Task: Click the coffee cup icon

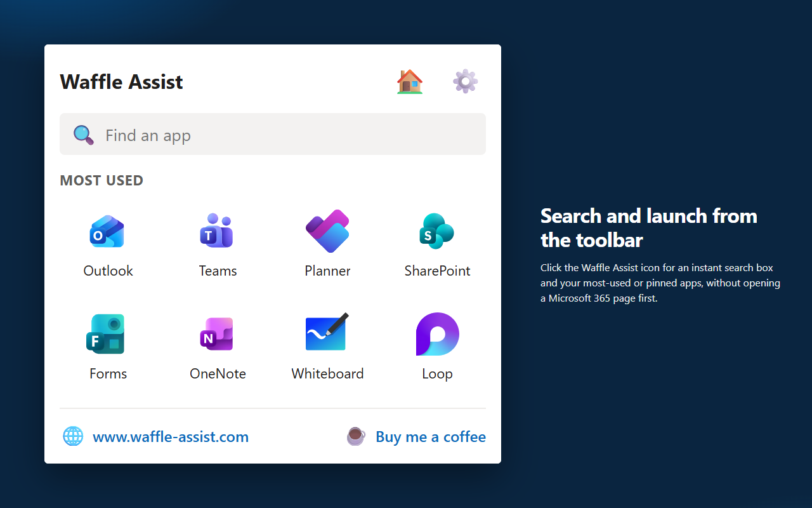Action: [x=356, y=436]
